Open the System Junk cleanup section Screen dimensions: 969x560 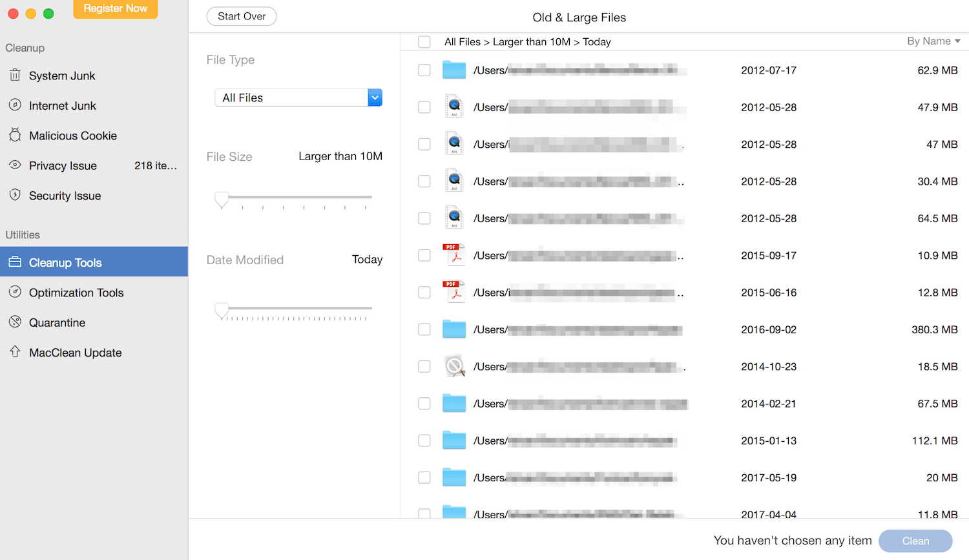[x=61, y=76]
